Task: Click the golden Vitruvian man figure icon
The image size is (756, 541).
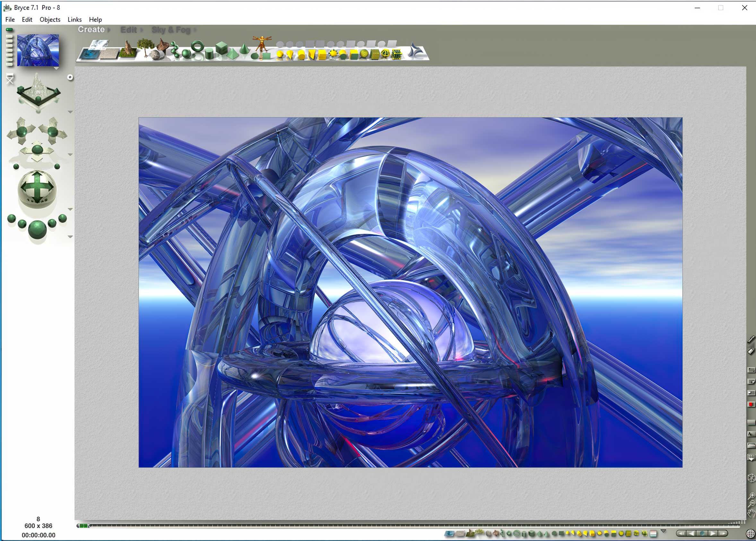Action: tap(262, 44)
